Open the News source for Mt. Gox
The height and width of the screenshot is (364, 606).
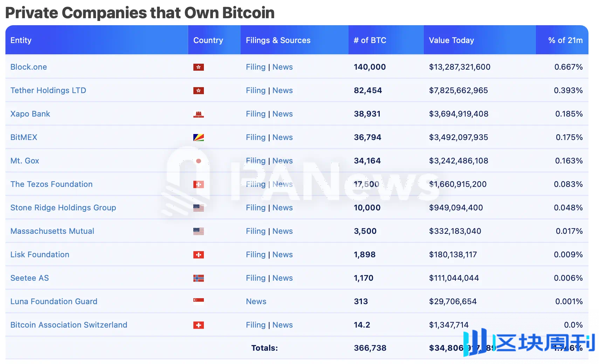(x=283, y=161)
